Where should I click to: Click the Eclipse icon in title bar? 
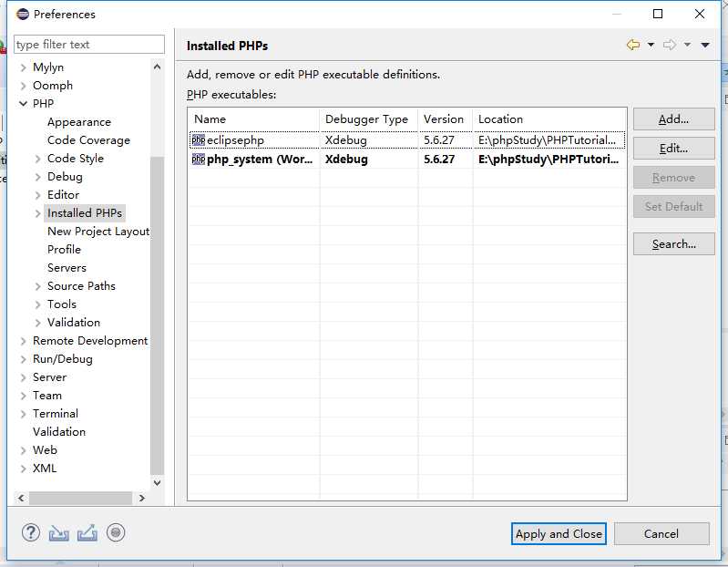[22, 15]
